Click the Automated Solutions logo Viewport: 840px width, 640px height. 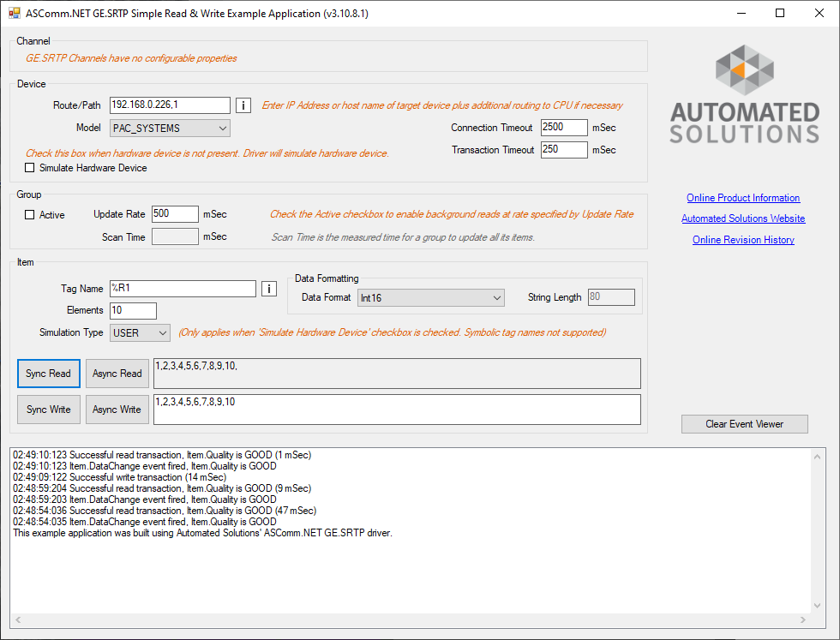click(x=745, y=94)
